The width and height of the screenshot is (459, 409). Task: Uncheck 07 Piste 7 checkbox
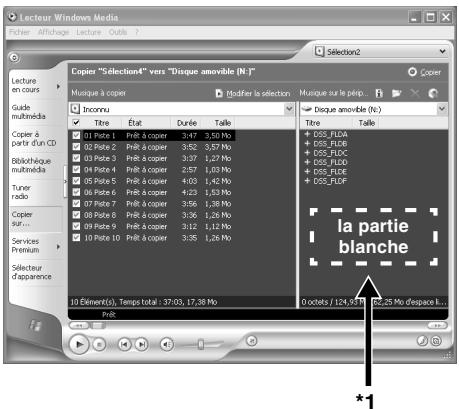click(76, 203)
